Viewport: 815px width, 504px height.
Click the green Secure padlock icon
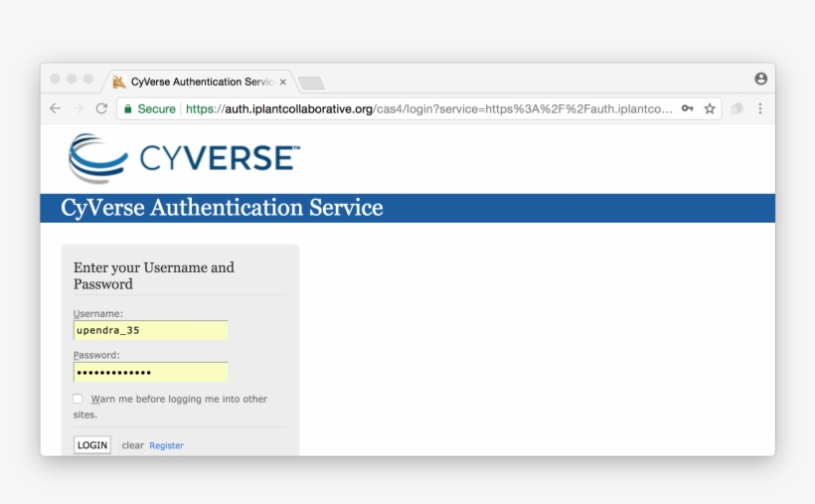point(126,108)
